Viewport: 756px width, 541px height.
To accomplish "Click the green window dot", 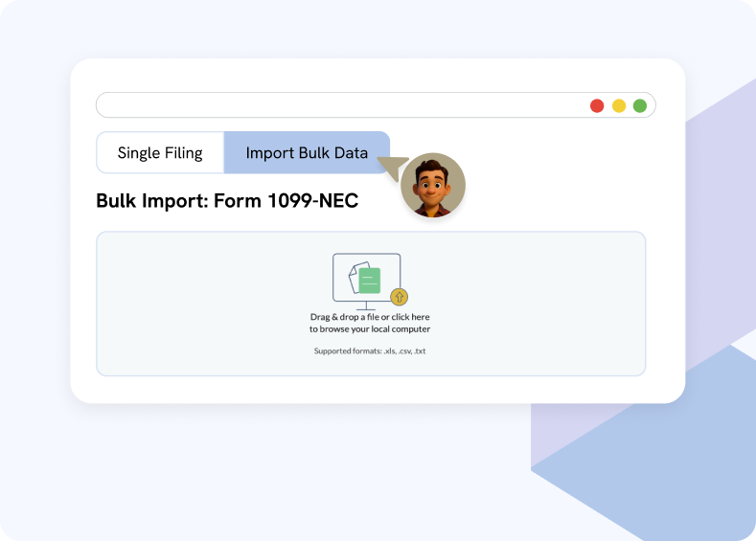I will pos(640,105).
